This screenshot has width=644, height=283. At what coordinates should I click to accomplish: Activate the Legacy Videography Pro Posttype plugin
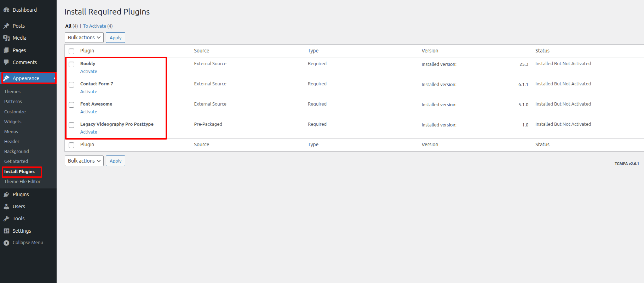(88, 132)
